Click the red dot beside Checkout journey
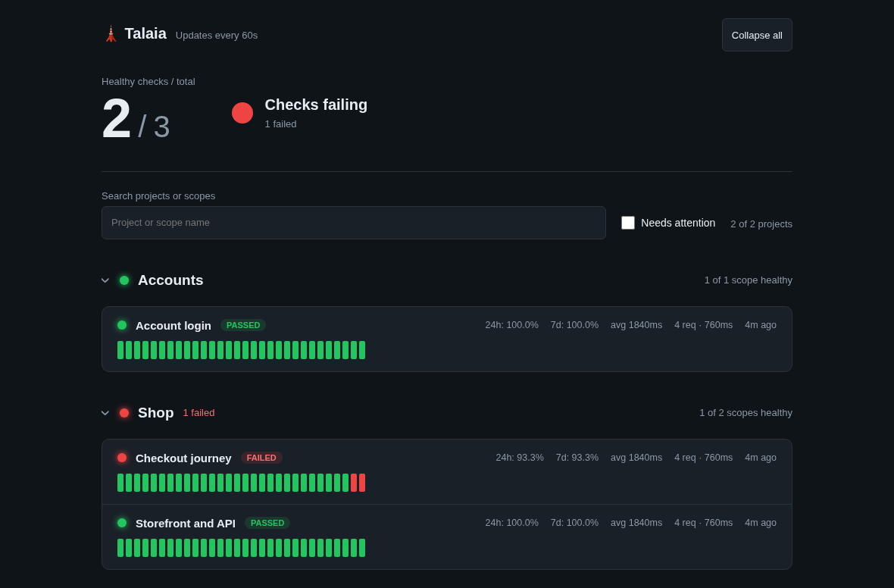Viewport: 894px width, 588px height. (x=122, y=458)
